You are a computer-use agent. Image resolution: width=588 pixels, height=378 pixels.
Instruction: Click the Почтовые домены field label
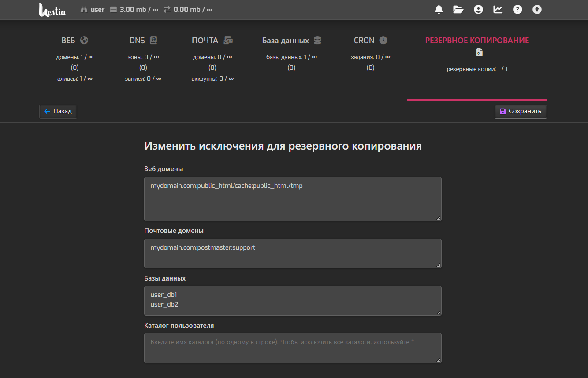tap(174, 231)
